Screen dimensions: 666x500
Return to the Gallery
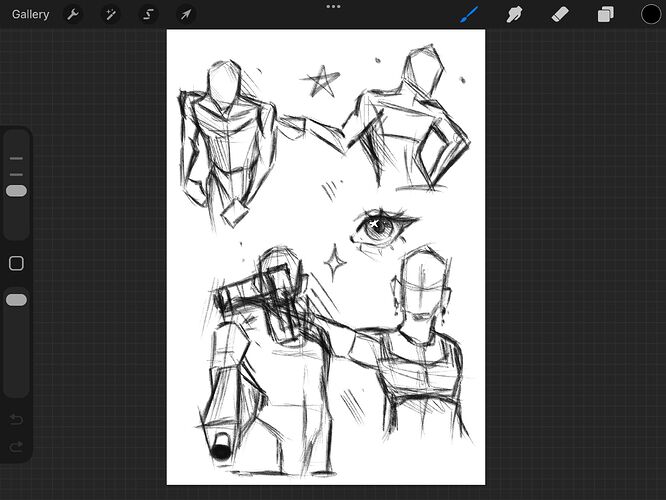(30, 14)
